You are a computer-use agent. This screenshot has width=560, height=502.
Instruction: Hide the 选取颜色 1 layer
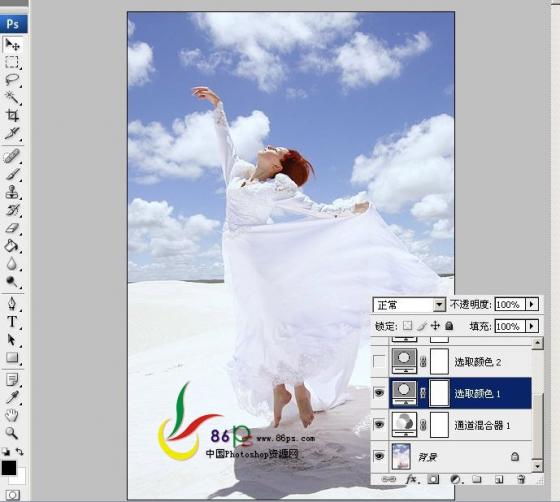pyautogui.click(x=379, y=393)
